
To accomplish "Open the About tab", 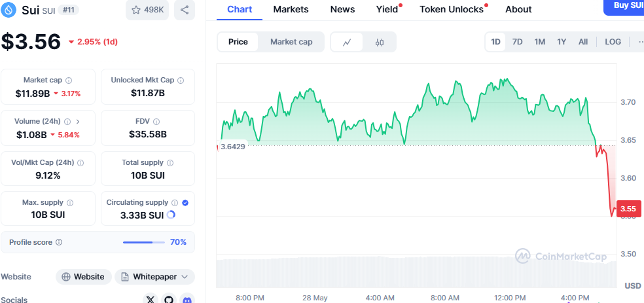I will click(518, 9).
